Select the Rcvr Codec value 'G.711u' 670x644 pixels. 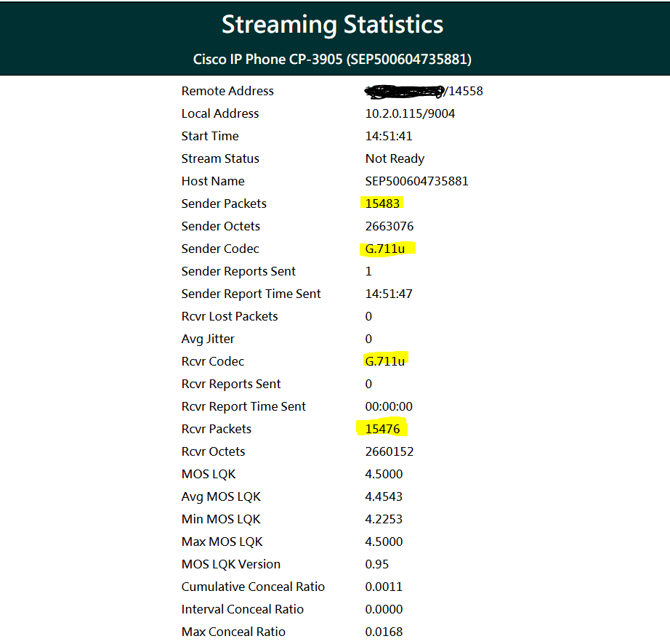point(385,361)
